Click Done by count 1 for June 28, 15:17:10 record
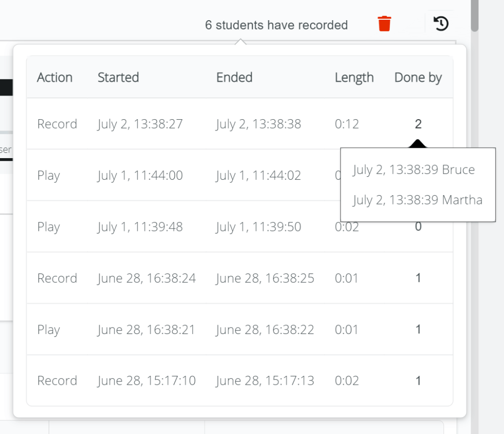Image resolution: width=504 pixels, height=434 pixels. tap(418, 381)
